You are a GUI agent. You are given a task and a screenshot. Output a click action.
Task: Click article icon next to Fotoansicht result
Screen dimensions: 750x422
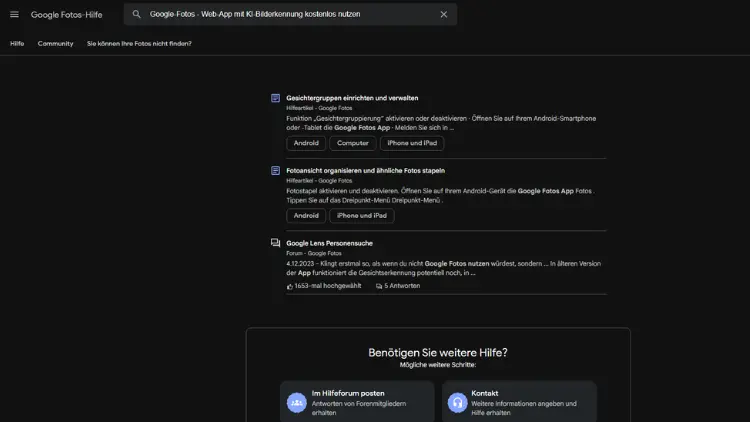tap(276, 171)
